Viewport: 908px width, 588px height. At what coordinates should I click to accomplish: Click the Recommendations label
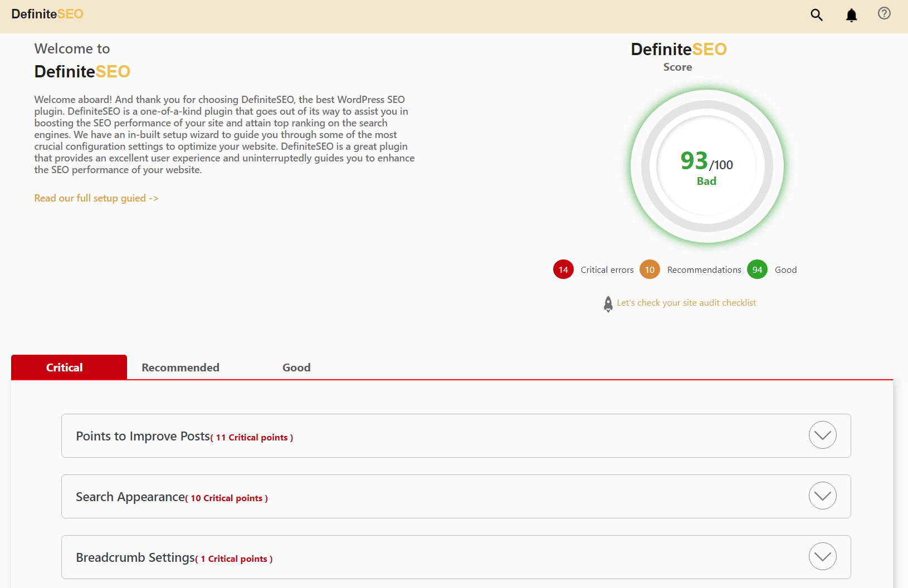(704, 270)
